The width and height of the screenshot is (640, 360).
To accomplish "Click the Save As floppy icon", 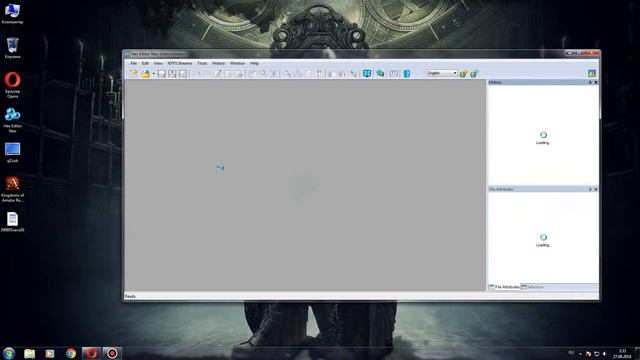I will tap(172, 73).
